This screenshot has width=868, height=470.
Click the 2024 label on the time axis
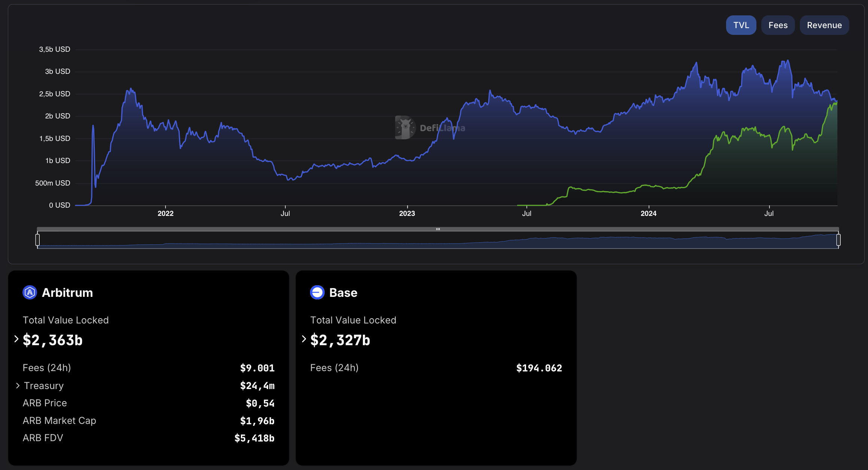[648, 213]
